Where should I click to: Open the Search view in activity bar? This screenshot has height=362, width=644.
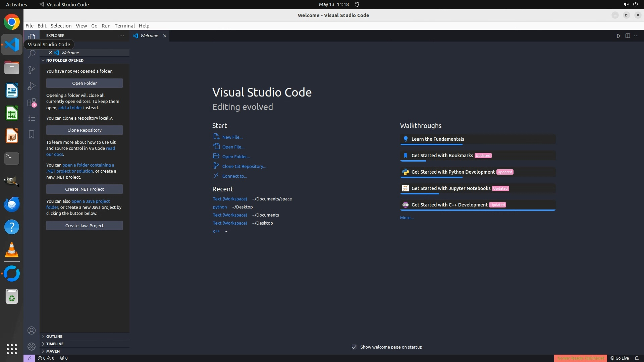pyautogui.click(x=32, y=54)
